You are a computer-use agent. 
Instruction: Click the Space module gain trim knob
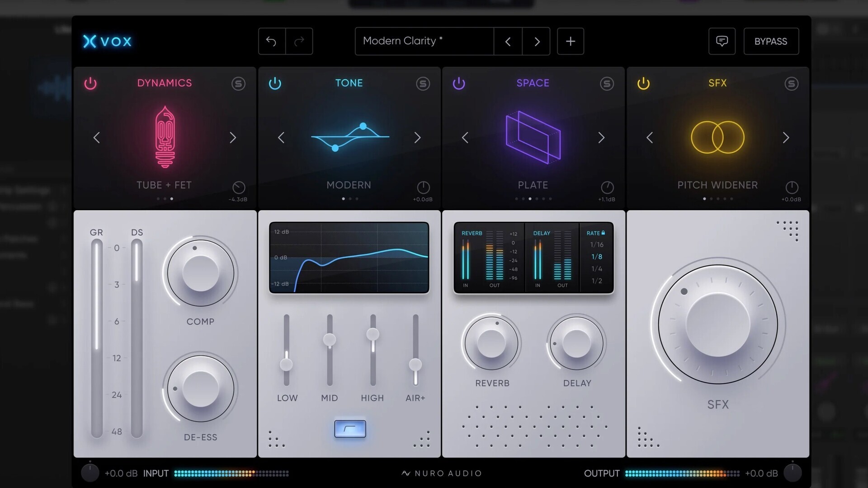pyautogui.click(x=607, y=187)
